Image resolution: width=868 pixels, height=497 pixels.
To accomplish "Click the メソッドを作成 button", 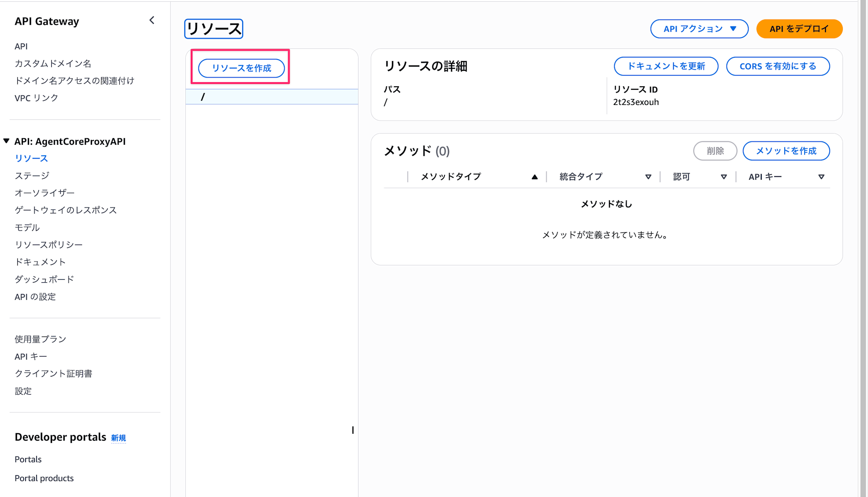I will pyautogui.click(x=786, y=151).
